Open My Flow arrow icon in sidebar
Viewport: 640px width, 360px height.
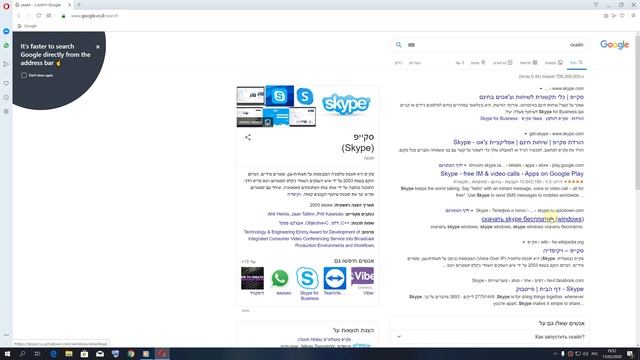point(6,64)
